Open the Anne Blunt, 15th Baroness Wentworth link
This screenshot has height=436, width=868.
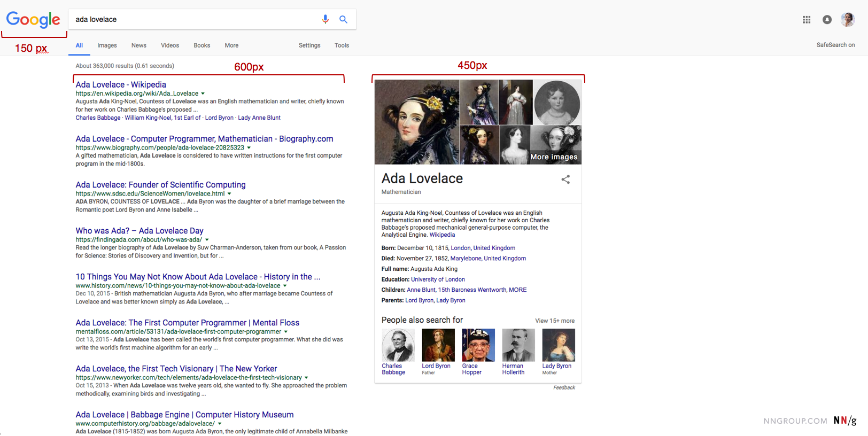[456, 290]
